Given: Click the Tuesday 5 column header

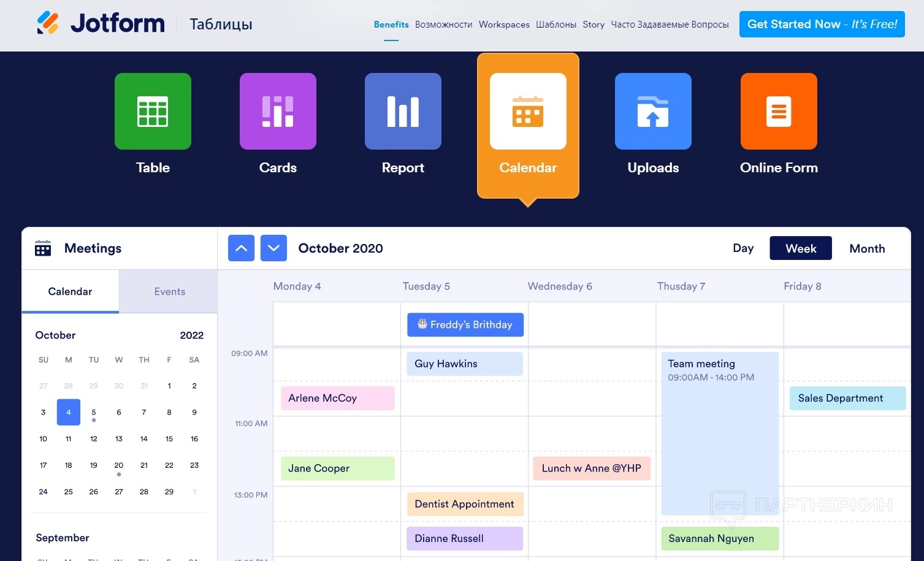Looking at the screenshot, I should tap(426, 286).
